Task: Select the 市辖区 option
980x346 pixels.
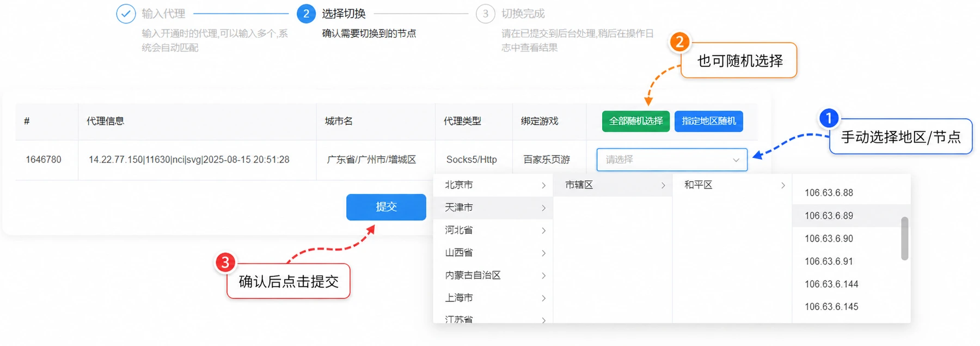Action: tap(612, 185)
